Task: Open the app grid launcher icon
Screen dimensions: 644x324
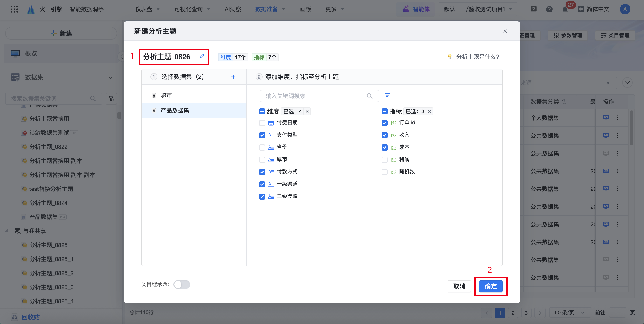Action: (14, 9)
